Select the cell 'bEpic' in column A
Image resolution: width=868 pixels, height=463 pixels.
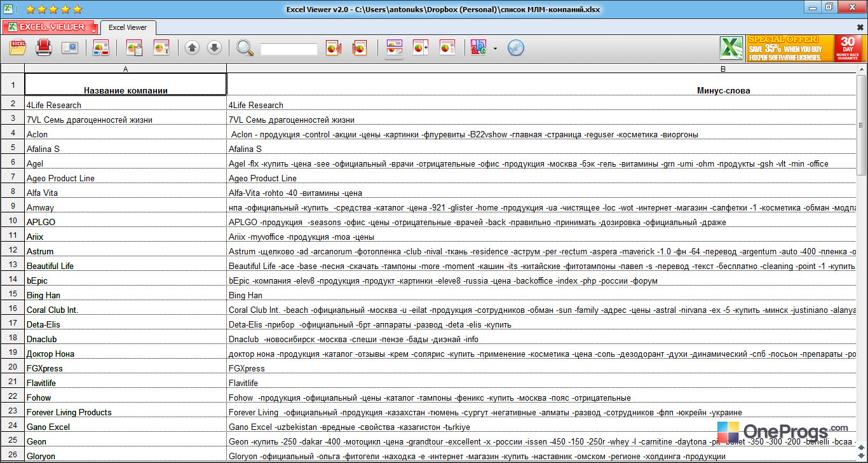[125, 279]
